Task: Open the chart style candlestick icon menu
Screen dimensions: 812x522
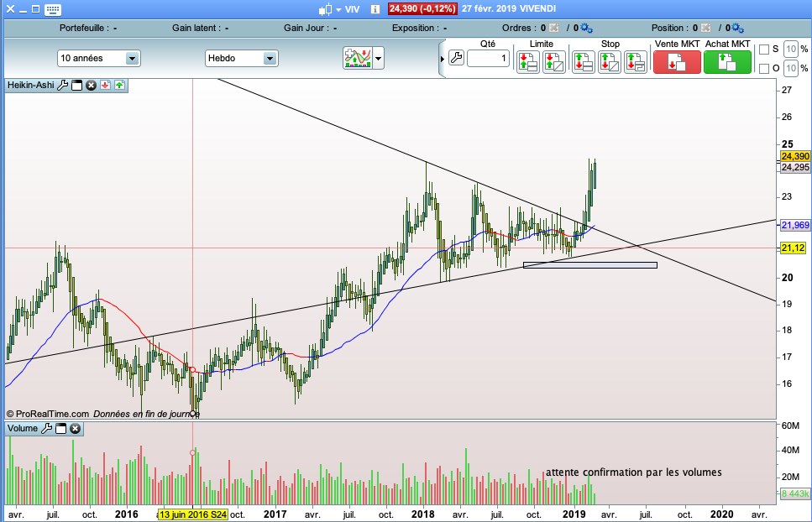Action: 330,9
